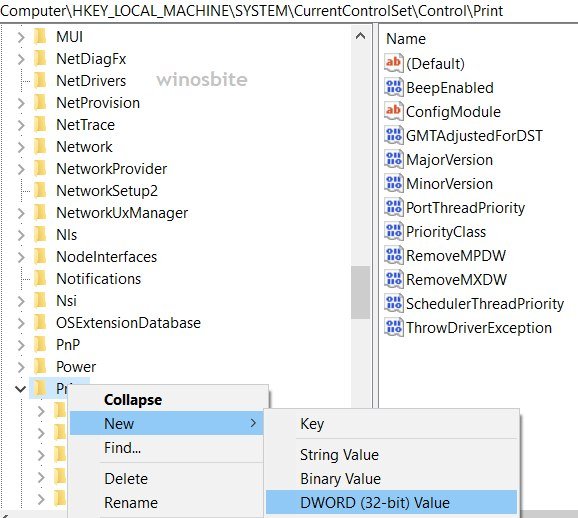Click the PortThreadPriority DWORD icon
The image size is (578, 518).
click(393, 208)
